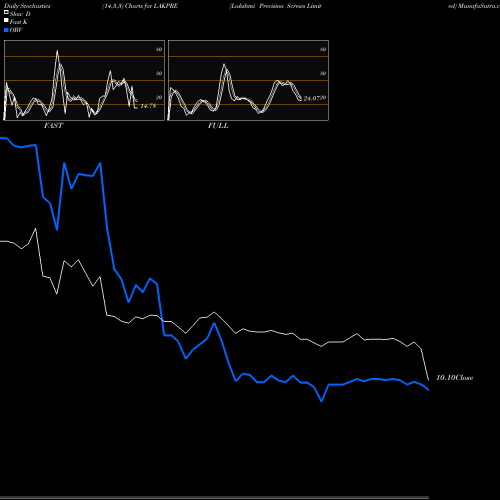This screenshot has height=500, width=500.
Task: Click the FULL chart caption
Action: [x=218, y=126]
